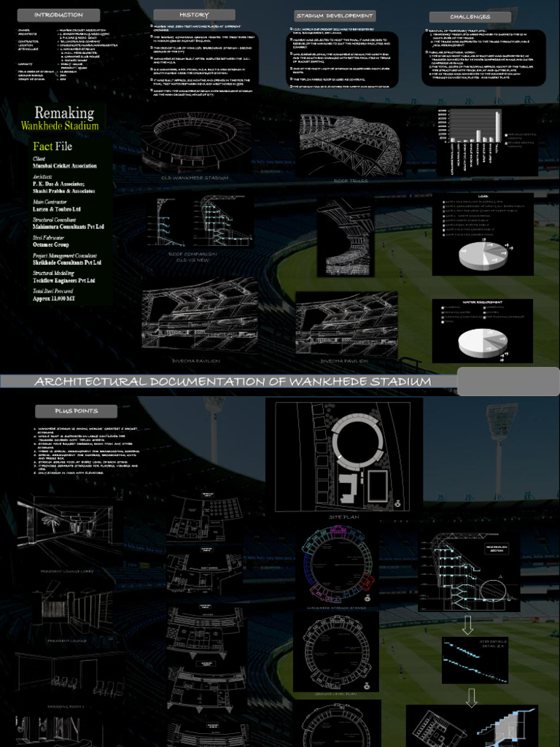The width and height of the screenshot is (560, 747).
Task: Select the 'Structural Consultant' label
Action: [x=54, y=220]
